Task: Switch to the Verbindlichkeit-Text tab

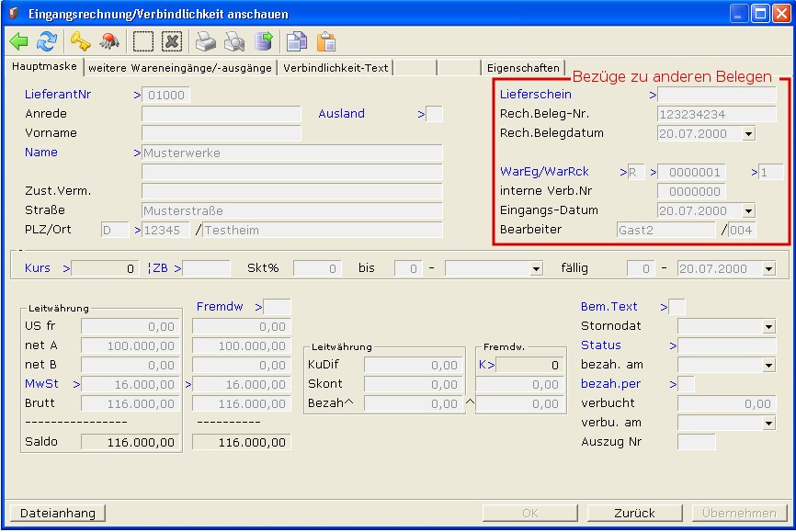Action: [335, 68]
